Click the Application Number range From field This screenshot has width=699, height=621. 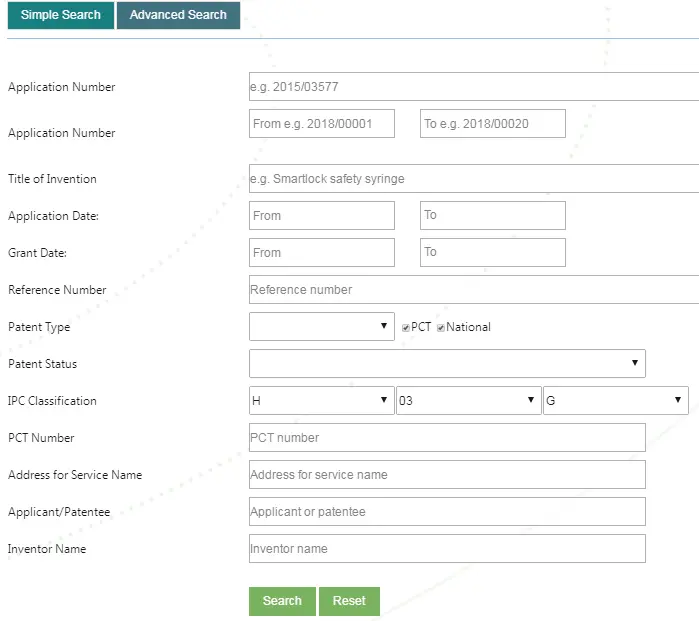point(322,123)
